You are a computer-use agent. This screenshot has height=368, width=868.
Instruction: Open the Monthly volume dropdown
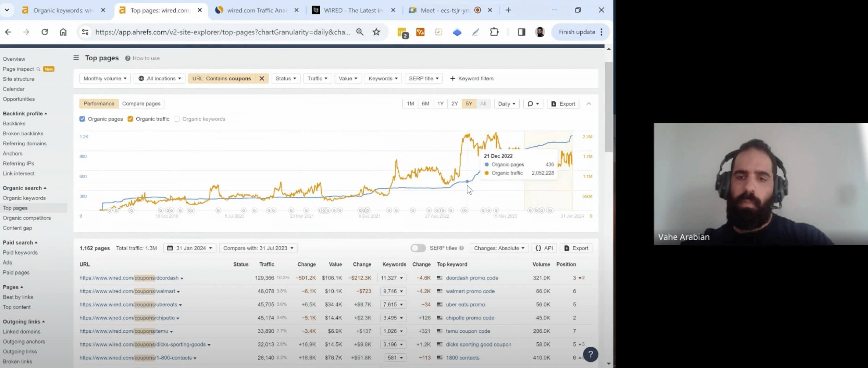click(105, 78)
